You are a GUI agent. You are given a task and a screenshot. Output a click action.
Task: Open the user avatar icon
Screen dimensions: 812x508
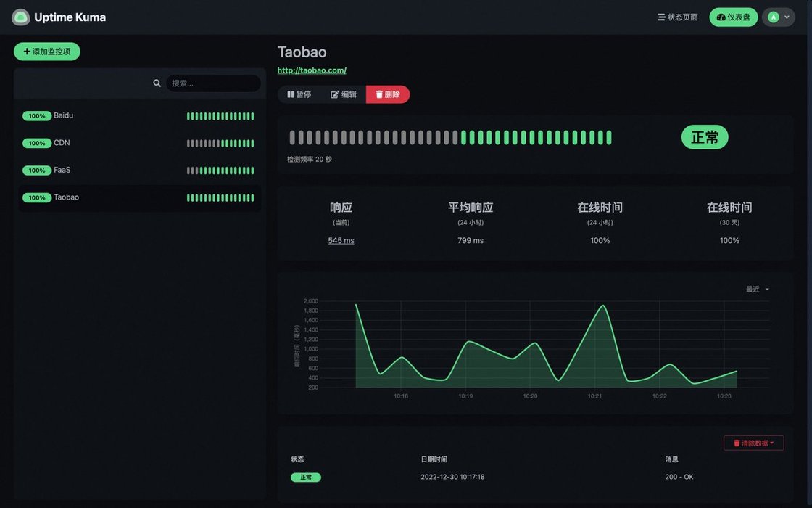(774, 17)
